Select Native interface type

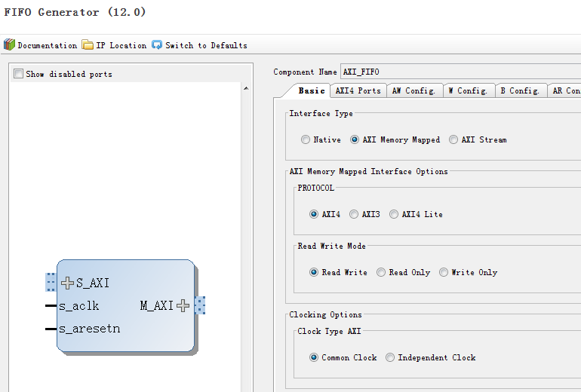[306, 139]
